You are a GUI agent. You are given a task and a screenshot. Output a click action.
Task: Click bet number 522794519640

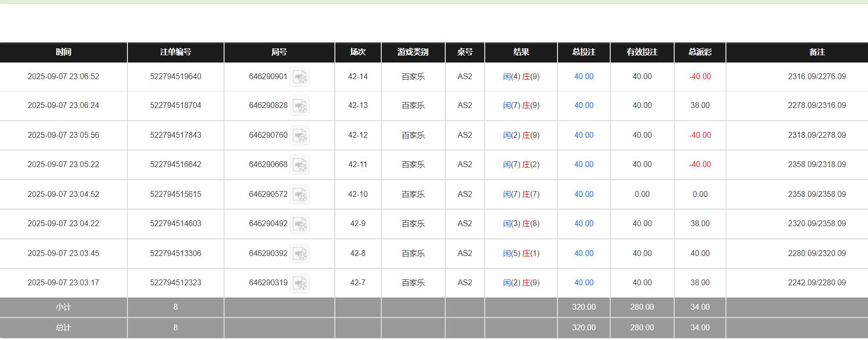click(175, 77)
